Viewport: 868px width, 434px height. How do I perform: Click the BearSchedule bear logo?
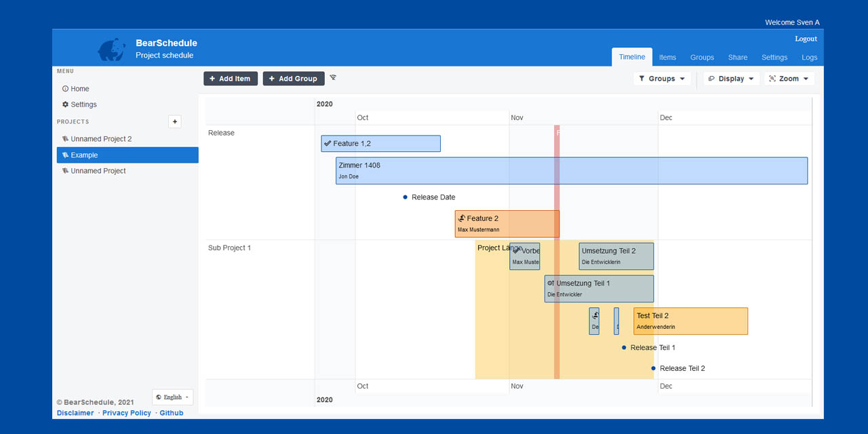[111, 50]
